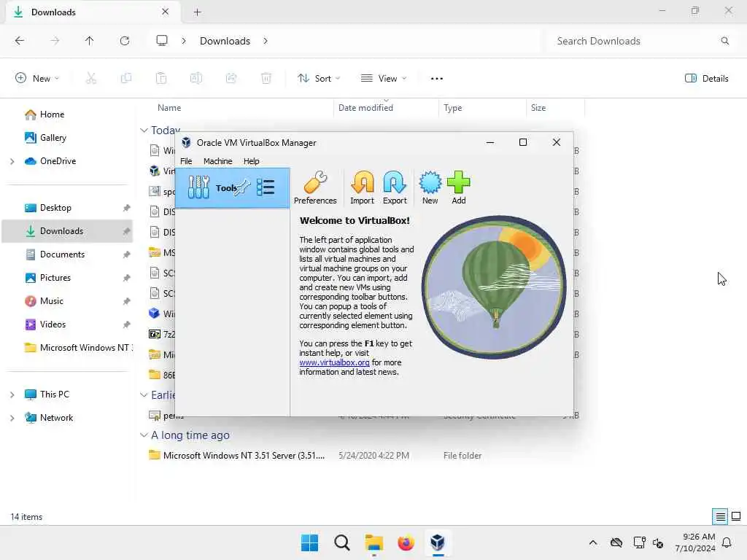Sort by Size column header
Screen dimensions: 747x560
[538, 108]
